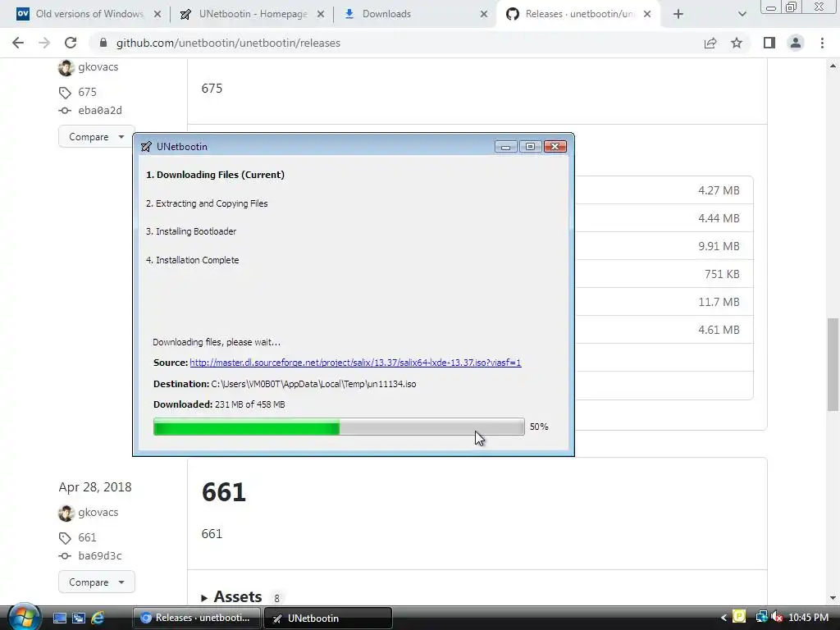Click the lock icon in address bar

coord(103,43)
